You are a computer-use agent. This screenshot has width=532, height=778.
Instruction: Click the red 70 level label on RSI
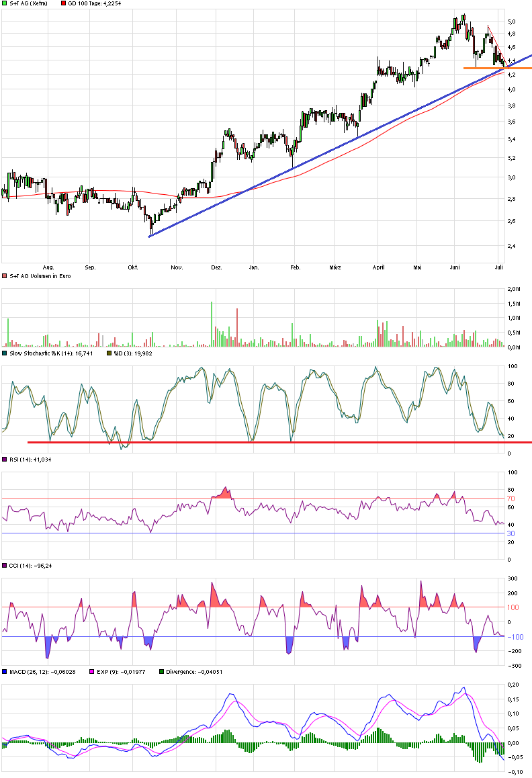pyautogui.click(x=511, y=499)
